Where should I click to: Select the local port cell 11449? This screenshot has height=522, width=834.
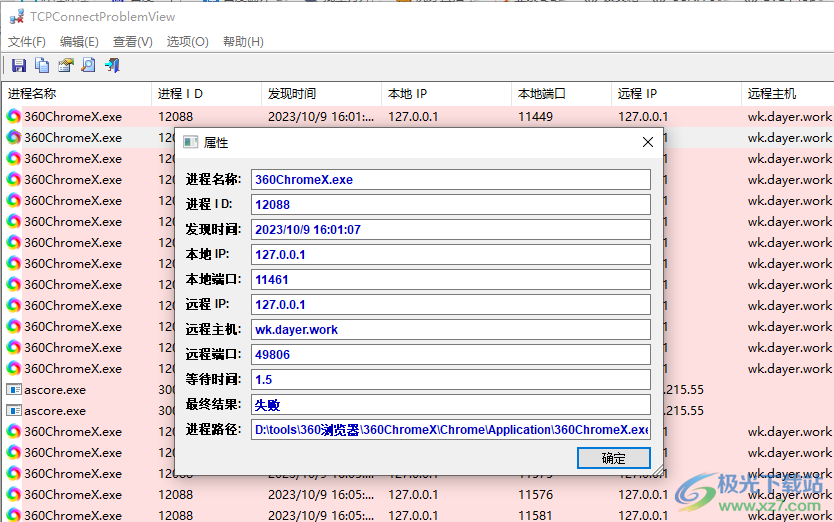click(x=536, y=117)
